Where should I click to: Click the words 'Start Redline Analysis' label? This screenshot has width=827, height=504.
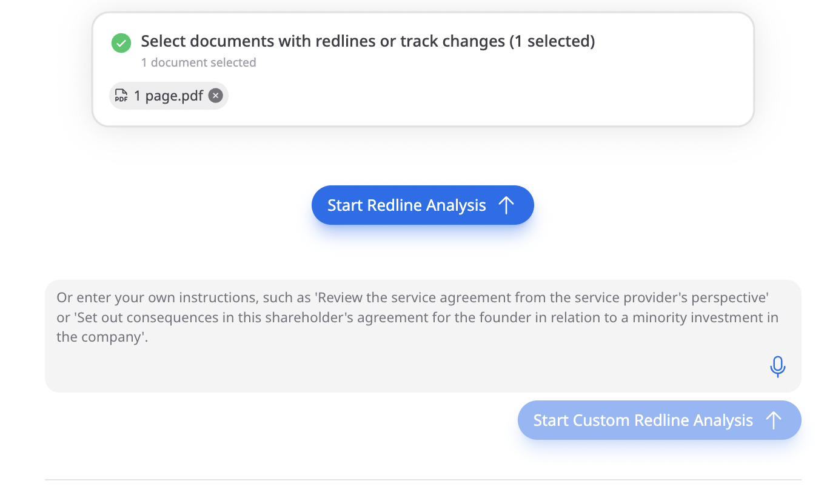[x=406, y=205]
